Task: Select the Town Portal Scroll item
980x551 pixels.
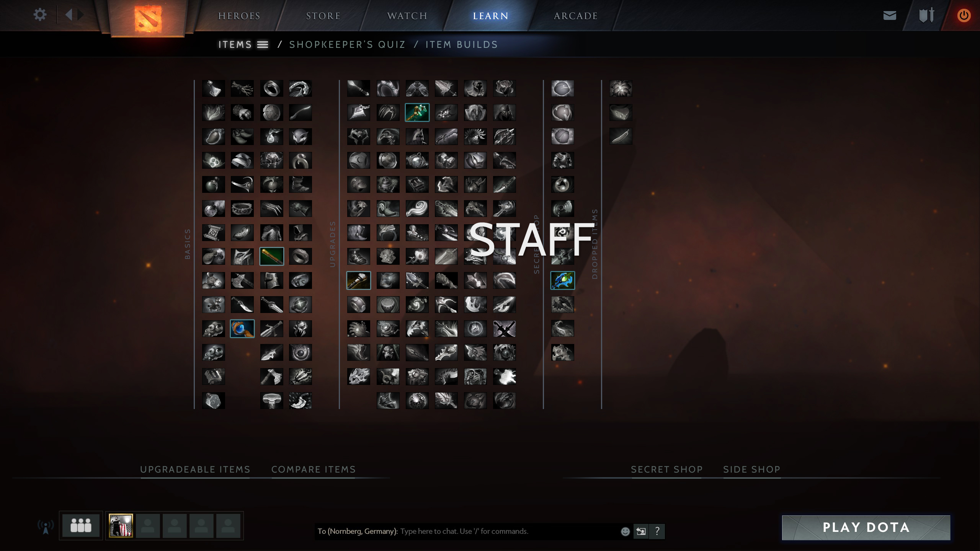Action: (213, 232)
